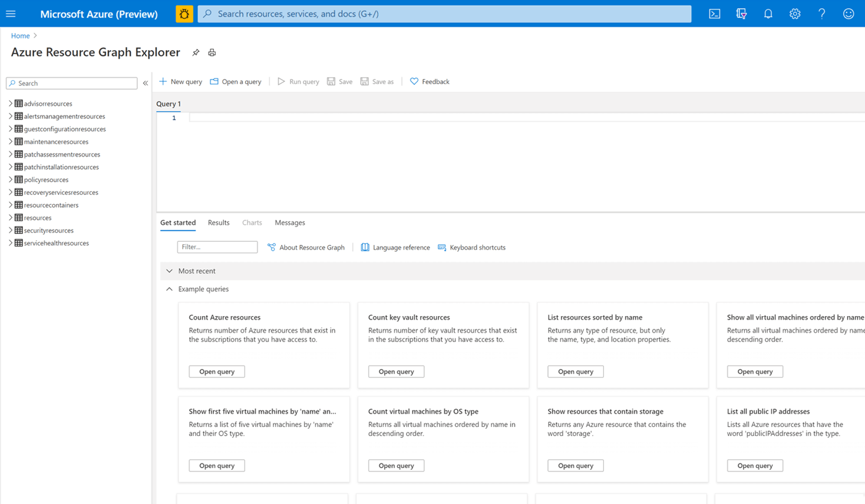Open query for Count Azure resources
Viewport: 865px width, 504px height.
(217, 372)
